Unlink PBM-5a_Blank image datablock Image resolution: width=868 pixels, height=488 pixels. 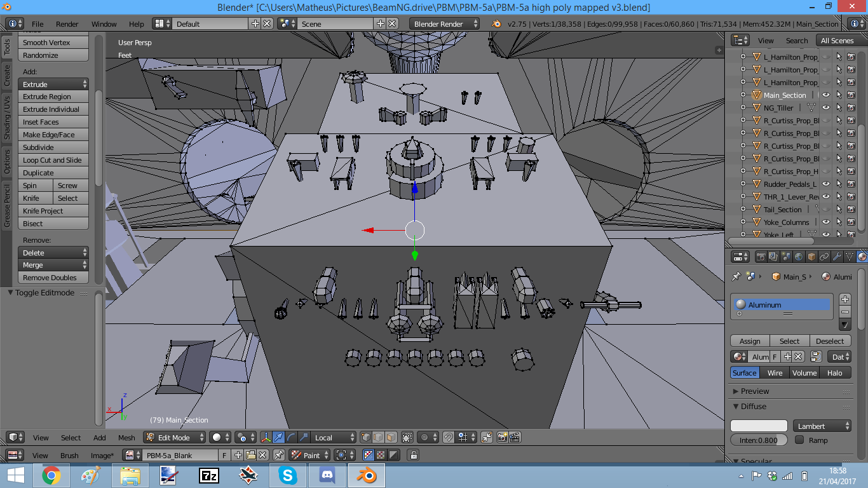tap(262, 455)
